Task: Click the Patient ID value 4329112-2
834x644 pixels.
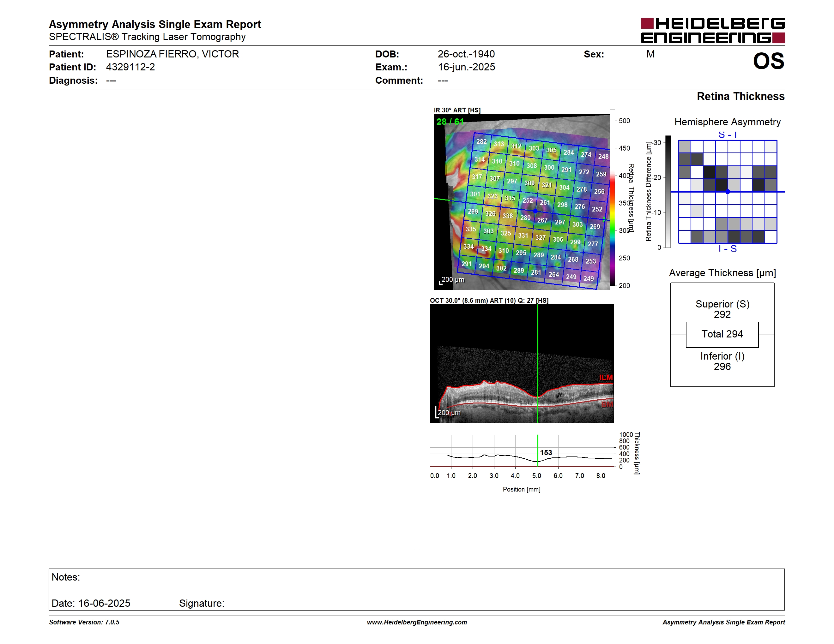Action: (130, 67)
